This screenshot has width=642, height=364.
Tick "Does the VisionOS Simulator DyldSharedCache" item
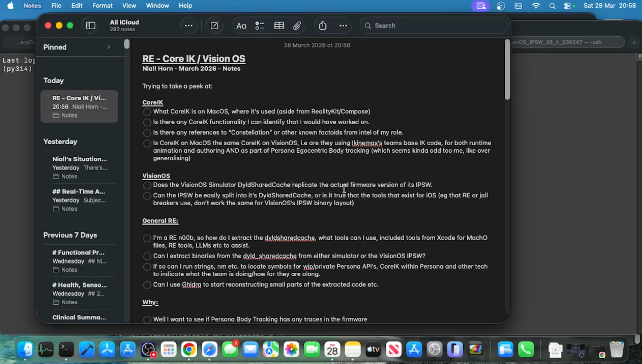[147, 185]
